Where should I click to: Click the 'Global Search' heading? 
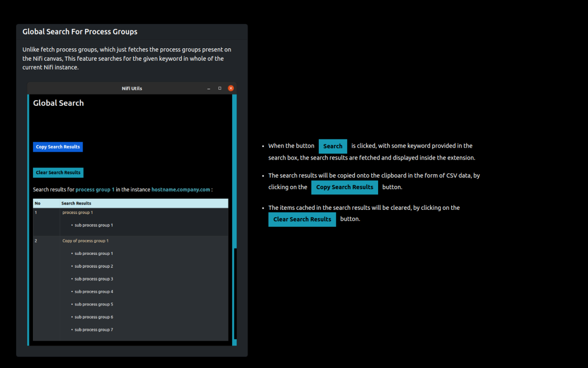(x=58, y=103)
